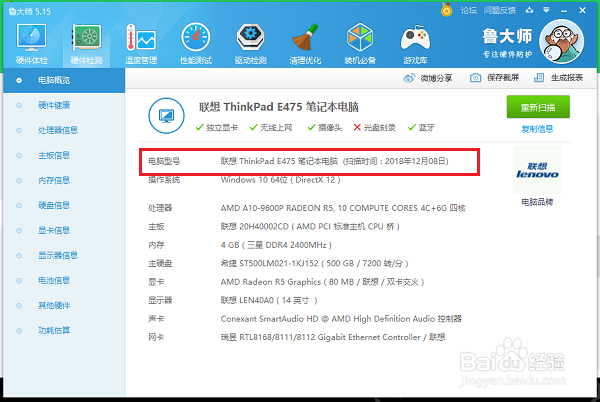Click the camera icon for 保存截屏
600x402 pixels.
point(475,78)
